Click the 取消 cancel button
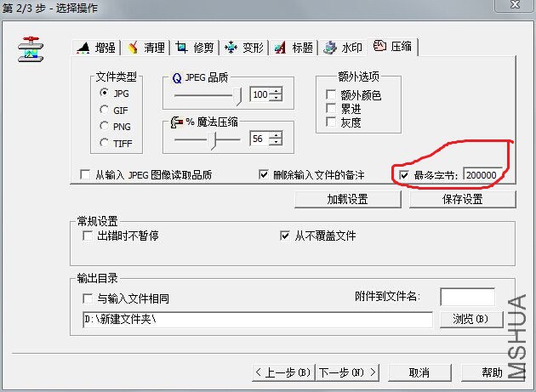Screen dimensions: 536x392 tap(419, 372)
